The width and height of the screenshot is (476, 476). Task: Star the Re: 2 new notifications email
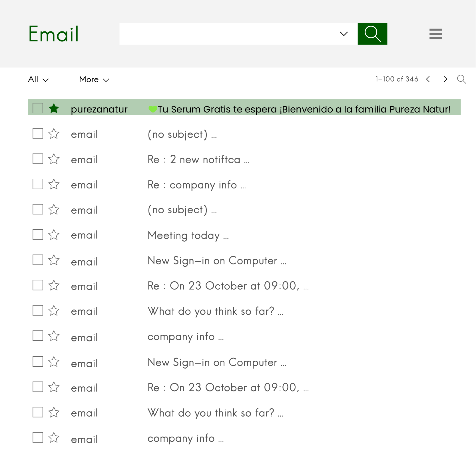tap(54, 159)
